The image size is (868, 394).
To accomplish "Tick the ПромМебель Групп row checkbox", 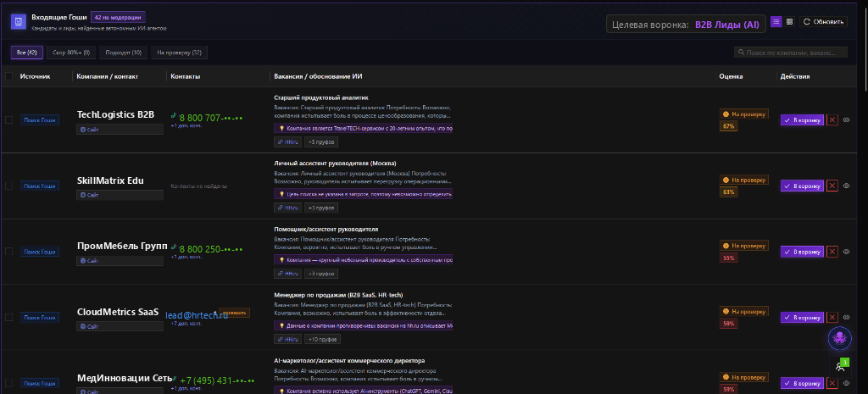I will pos(8,252).
